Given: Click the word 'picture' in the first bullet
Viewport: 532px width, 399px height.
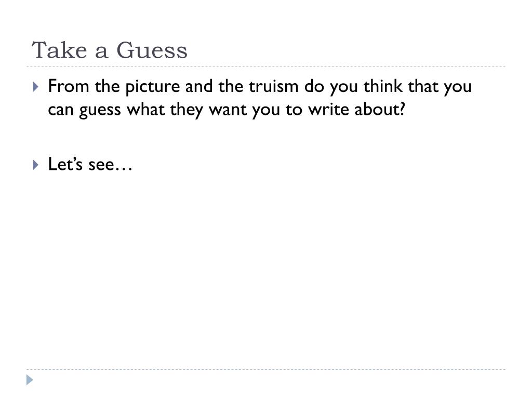Looking at the screenshot, I should click(152, 87).
